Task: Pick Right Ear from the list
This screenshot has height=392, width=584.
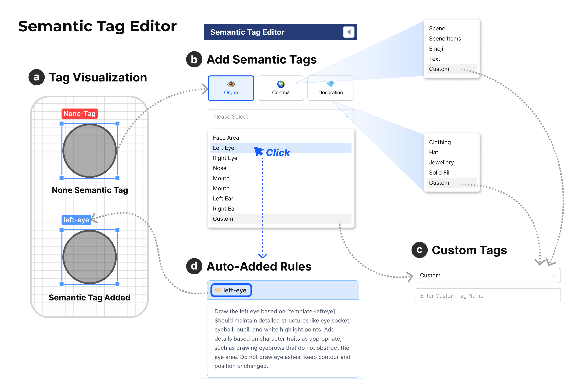Action: coord(224,208)
